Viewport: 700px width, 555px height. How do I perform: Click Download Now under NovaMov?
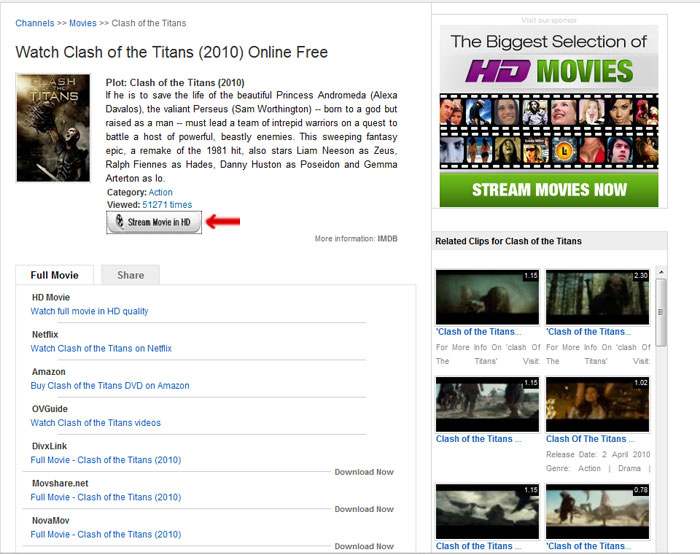click(x=364, y=546)
